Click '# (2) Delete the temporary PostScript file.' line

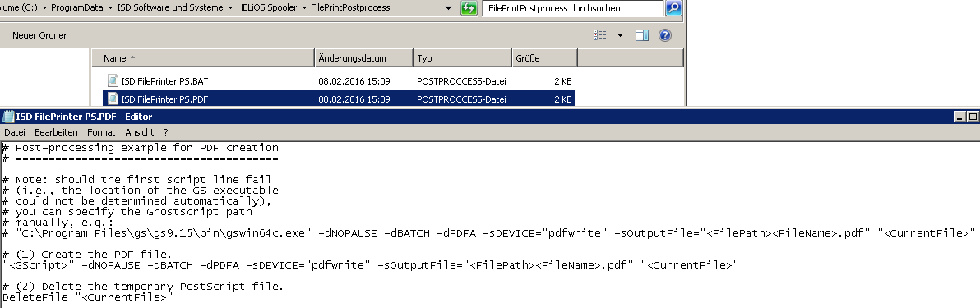143,287
